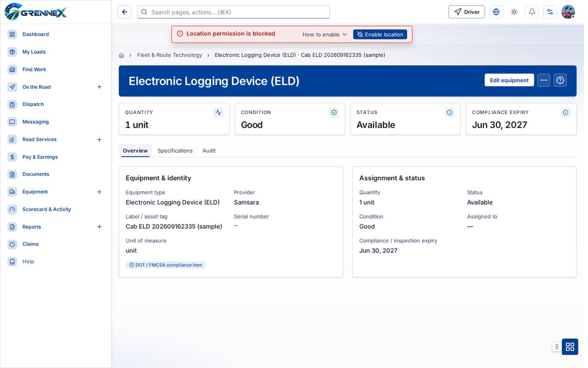Click the DOT / FMCSA compliance item badge
588x368 pixels.
click(x=165, y=265)
